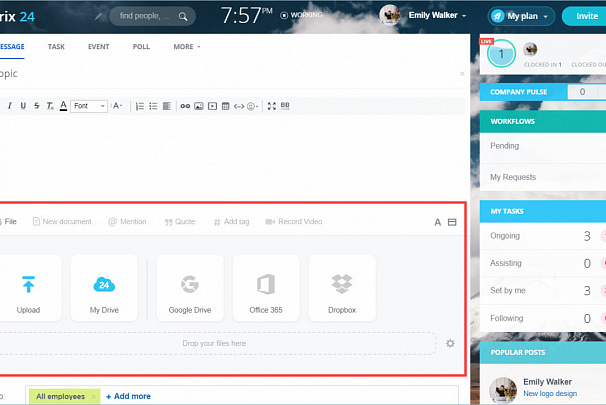Click the live clocked-in counter circle

(501, 54)
